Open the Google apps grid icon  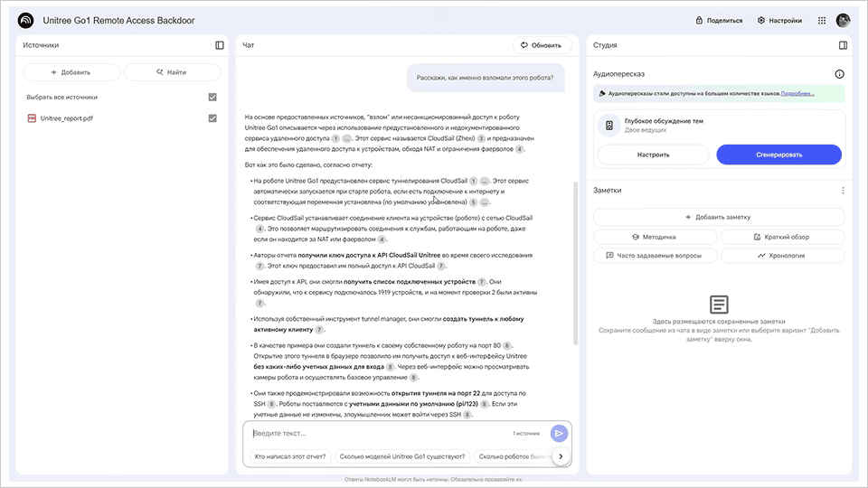pyautogui.click(x=822, y=21)
